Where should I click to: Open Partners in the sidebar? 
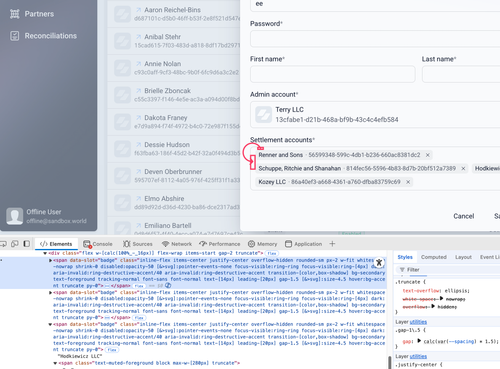click(x=32, y=14)
